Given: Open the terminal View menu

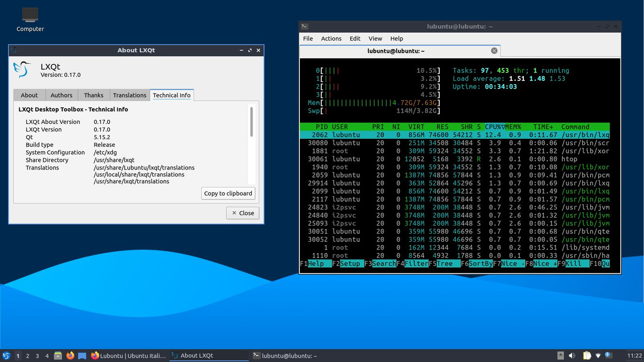Looking at the screenshot, I should pos(375,39).
